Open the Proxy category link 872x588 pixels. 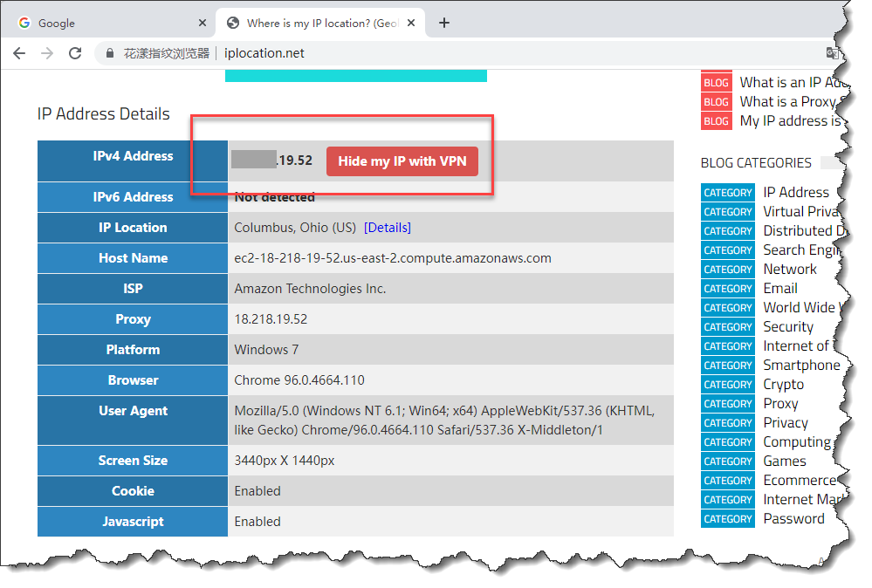[x=781, y=403]
